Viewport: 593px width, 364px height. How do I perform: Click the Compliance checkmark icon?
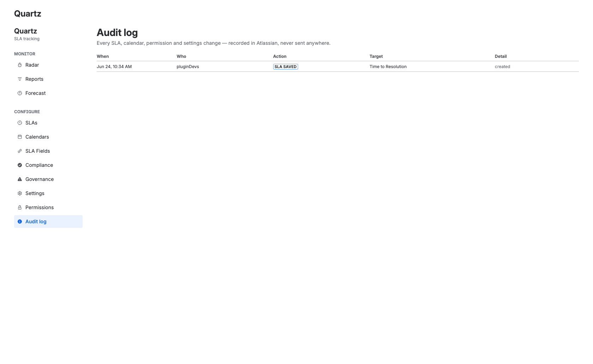pyautogui.click(x=20, y=165)
